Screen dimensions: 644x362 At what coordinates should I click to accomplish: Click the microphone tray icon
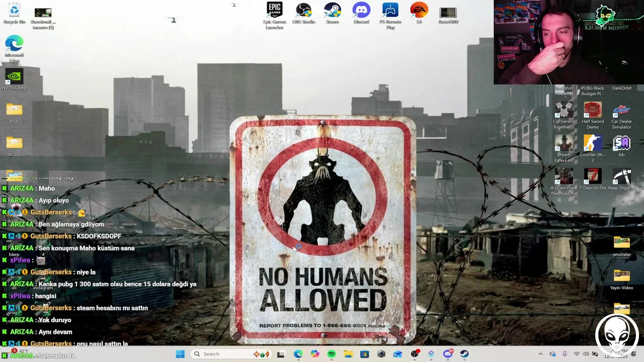click(565, 354)
